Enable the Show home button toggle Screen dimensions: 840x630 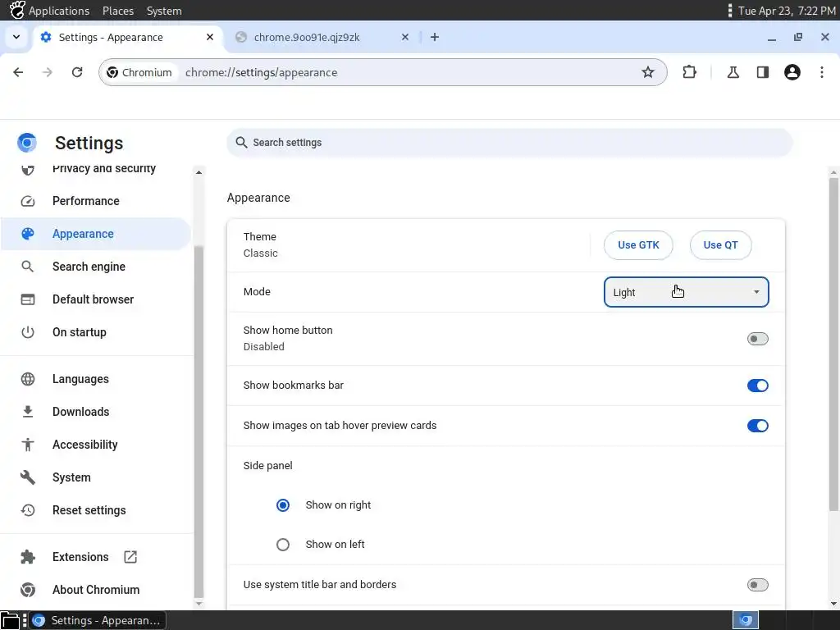pyautogui.click(x=757, y=339)
